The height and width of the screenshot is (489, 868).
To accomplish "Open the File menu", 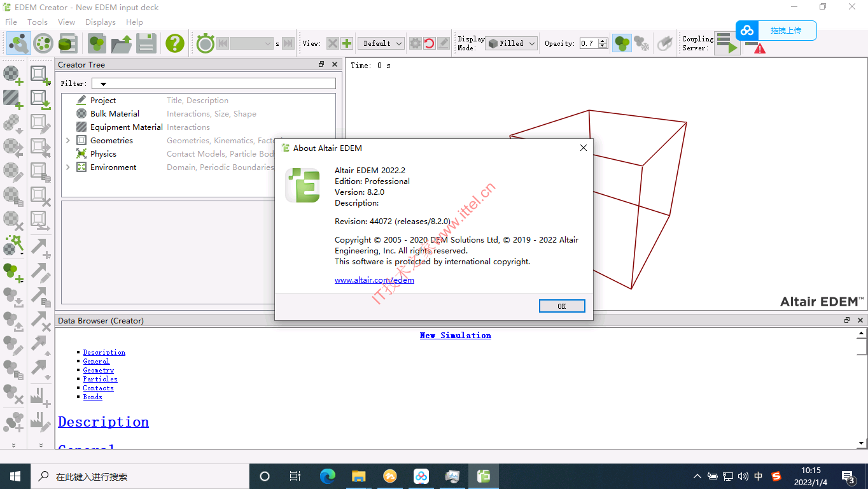I will point(11,22).
